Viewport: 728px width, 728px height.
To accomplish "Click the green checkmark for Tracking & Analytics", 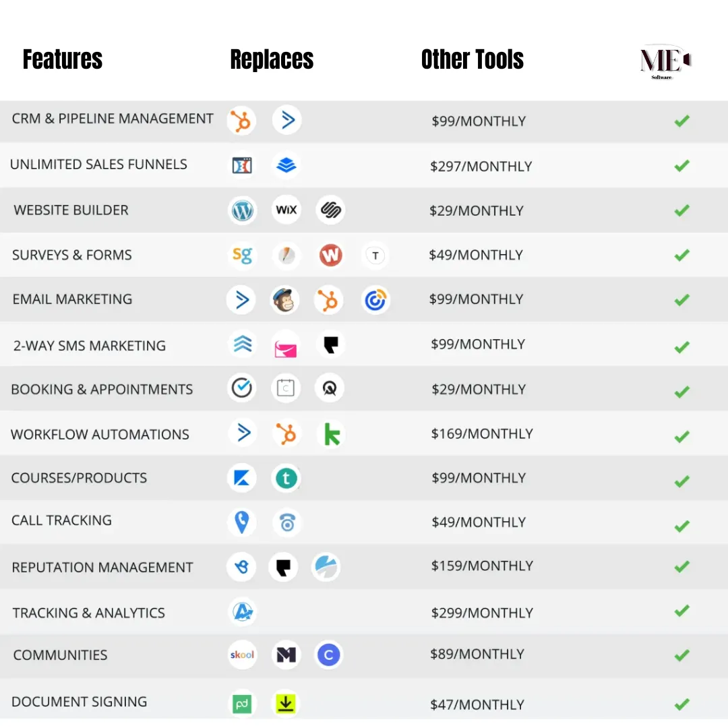I will point(681,611).
